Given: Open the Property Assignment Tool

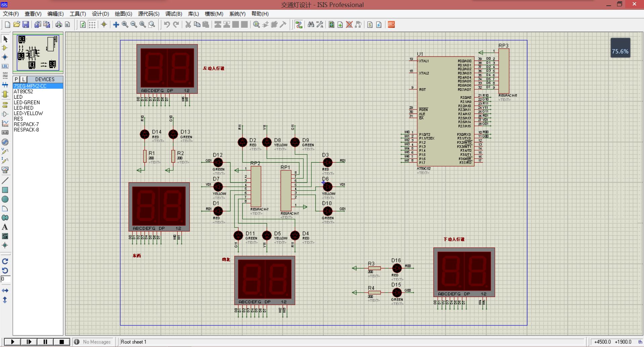Looking at the screenshot, I should [320, 25].
